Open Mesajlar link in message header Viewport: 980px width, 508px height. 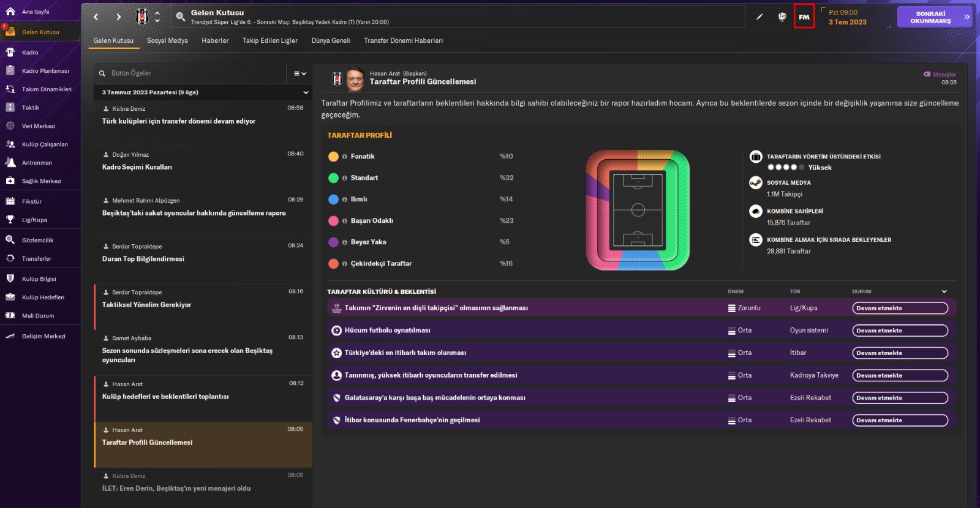[x=940, y=75]
